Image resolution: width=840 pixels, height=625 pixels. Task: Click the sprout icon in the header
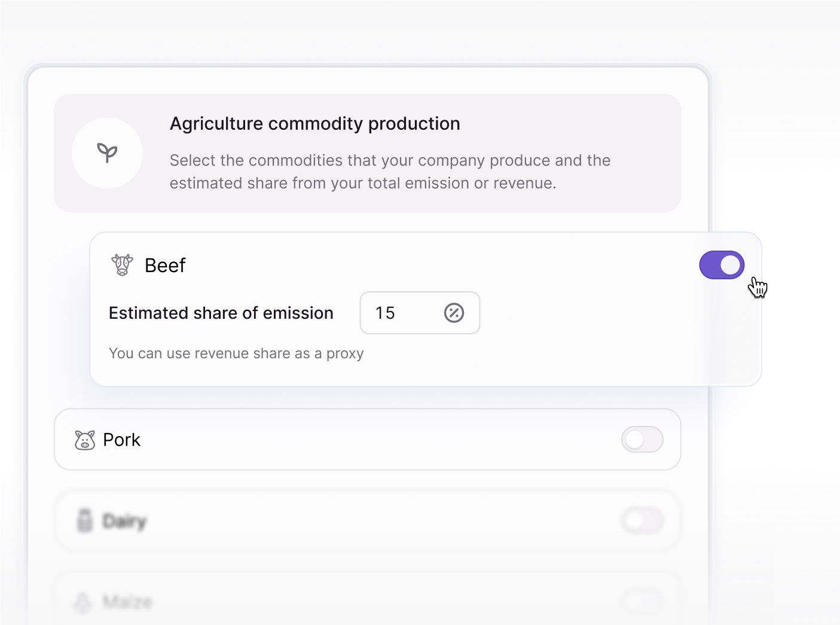coord(107,153)
